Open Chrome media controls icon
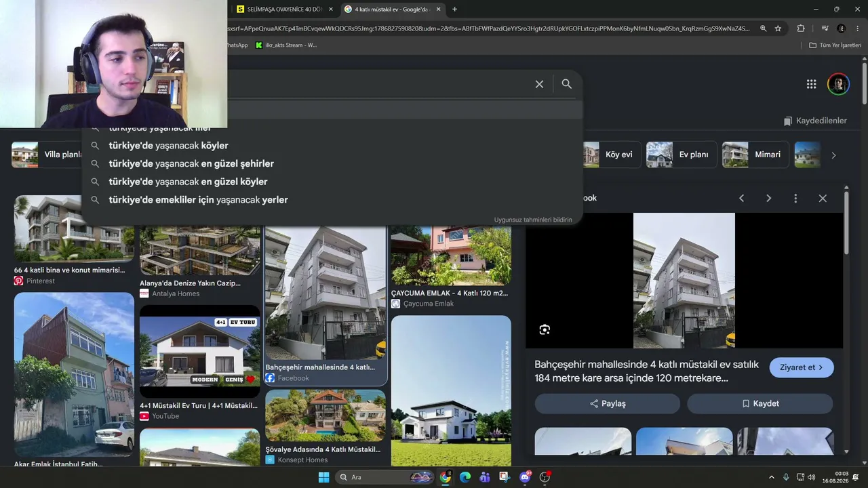The height and width of the screenshot is (488, 868). coord(825,28)
